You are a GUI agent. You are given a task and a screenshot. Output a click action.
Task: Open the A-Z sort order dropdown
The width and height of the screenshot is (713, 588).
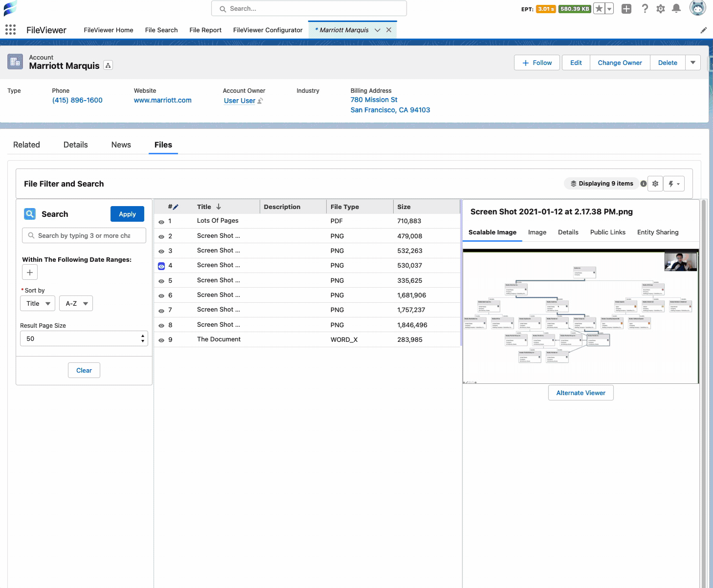[x=76, y=303]
